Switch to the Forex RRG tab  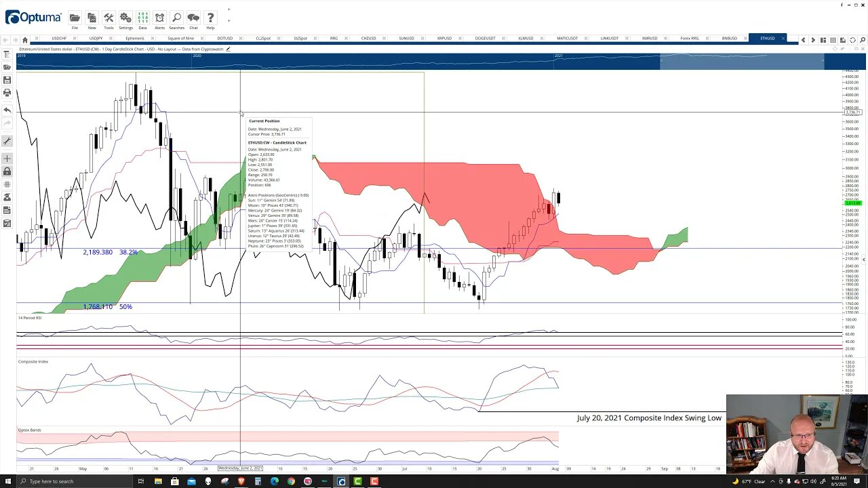coord(690,39)
